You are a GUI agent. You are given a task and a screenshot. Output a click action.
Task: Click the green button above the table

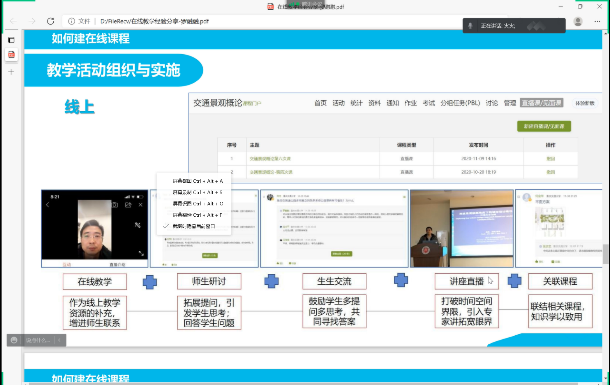pos(544,126)
